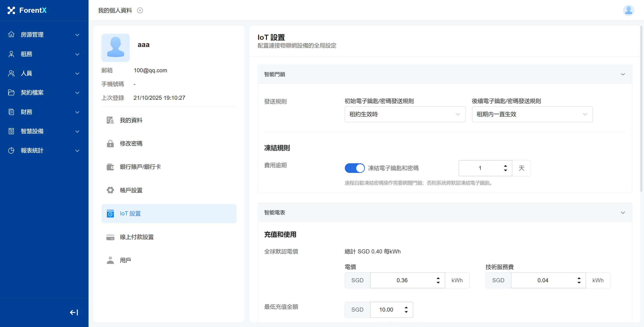Screen dimensions: 644x327
Task: Collapse the 智能電表 section
Action: [623, 213]
